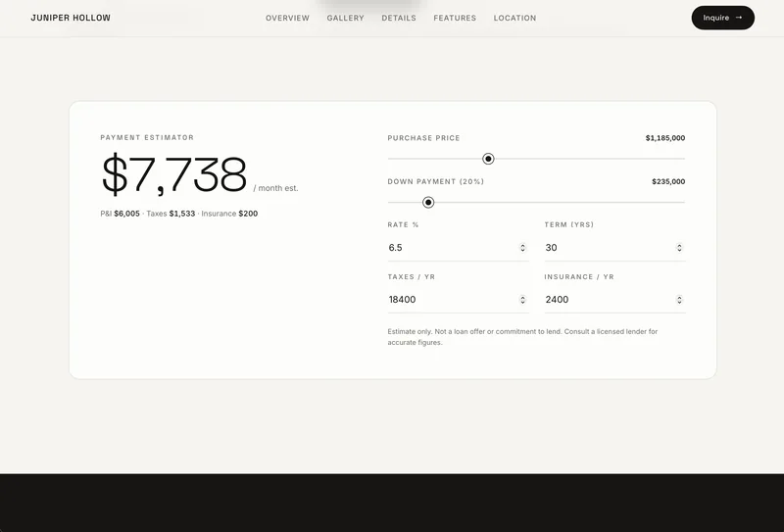The image size is (784, 532).
Task: Navigate to the Location section
Action: [x=515, y=18]
